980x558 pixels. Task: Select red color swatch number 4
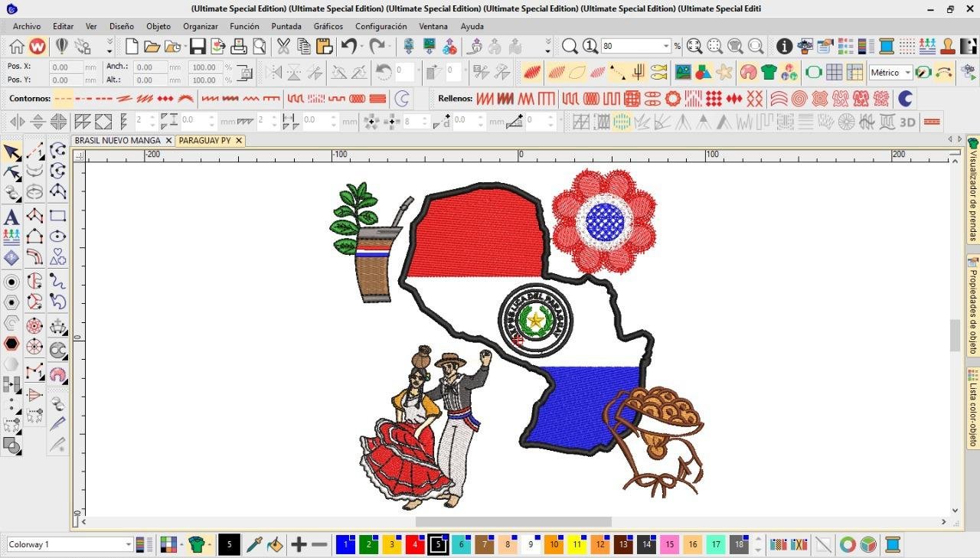[x=415, y=545]
